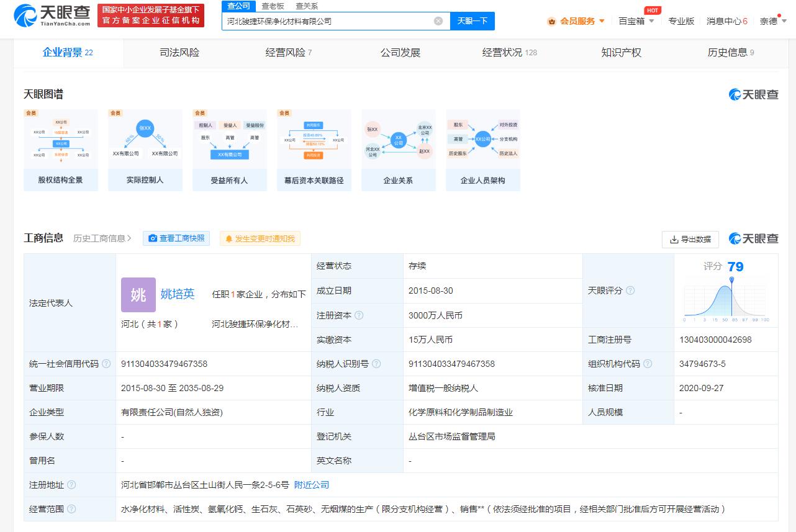Click the score value 79
The width and height of the screenshot is (796, 532).
tap(736, 266)
